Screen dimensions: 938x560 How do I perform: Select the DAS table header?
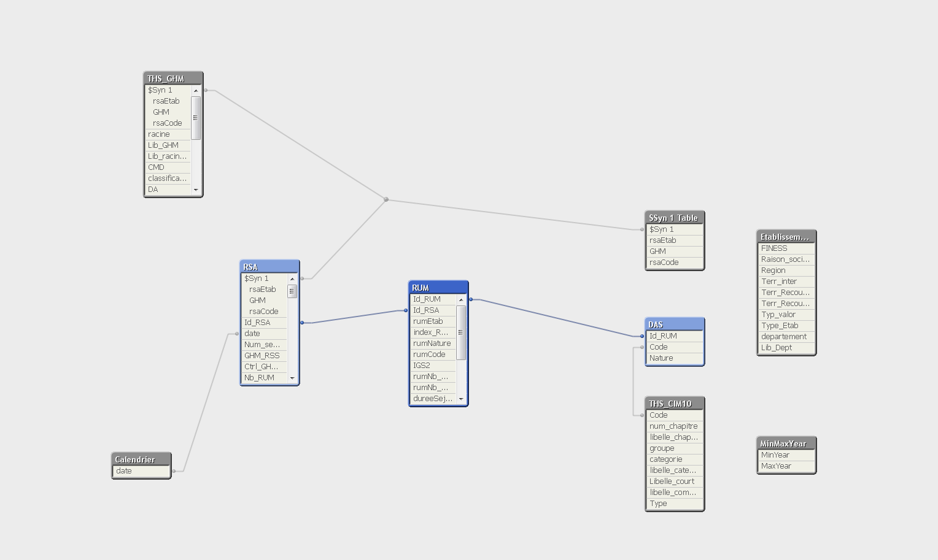[x=675, y=324]
